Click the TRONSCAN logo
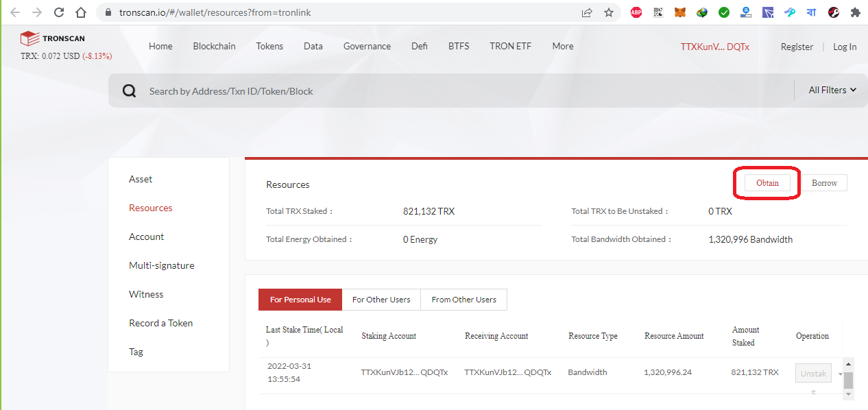This screenshot has width=868, height=410. pyautogui.click(x=53, y=38)
